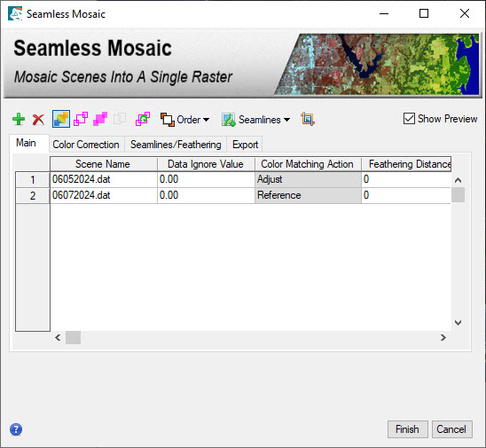
Task: Open Color Matching Action cell for 06052024.dat
Action: point(308,179)
